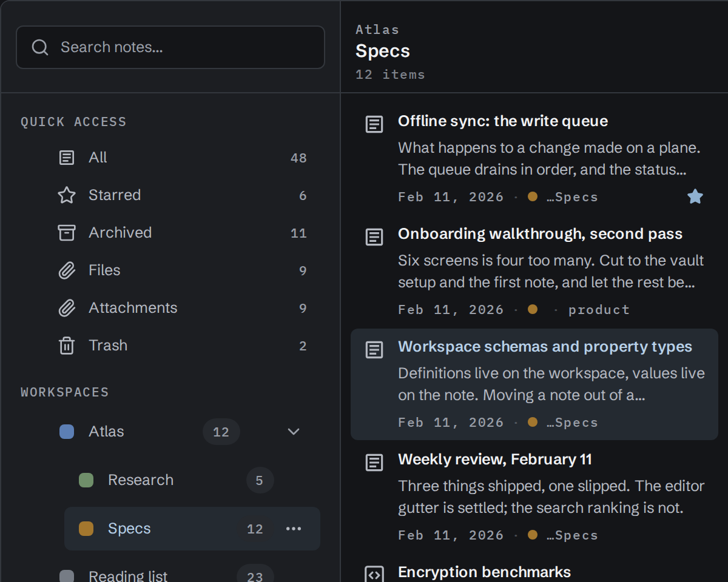This screenshot has height=582, width=728.
Task: Click the Specs tag on Workspace schemas note
Action: [572, 423]
